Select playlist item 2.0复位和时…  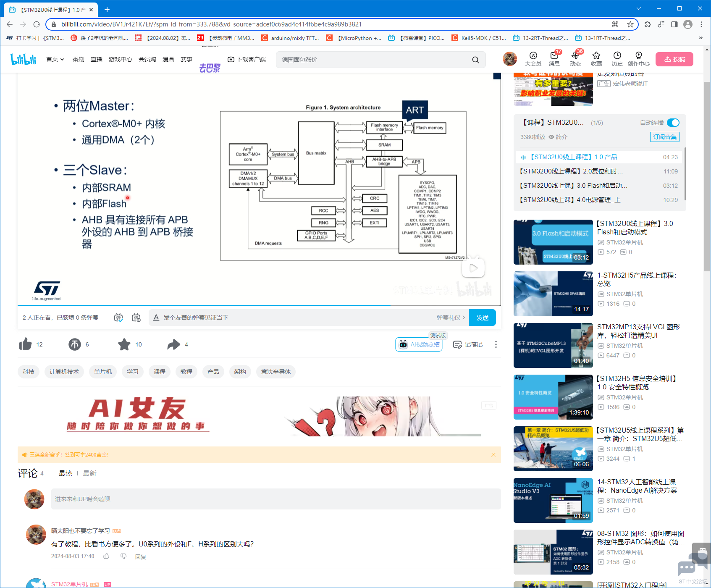click(x=598, y=171)
